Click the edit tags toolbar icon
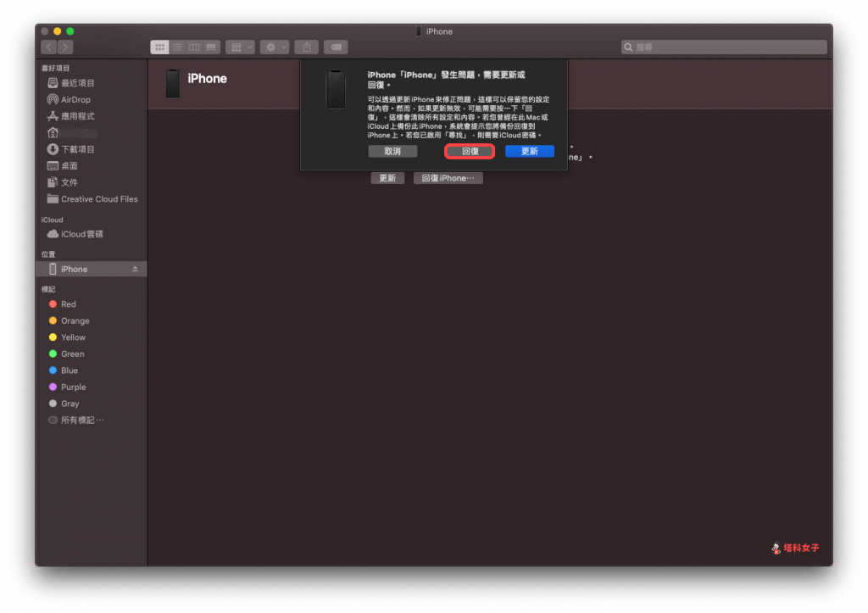This screenshot has width=868, height=613. point(336,47)
